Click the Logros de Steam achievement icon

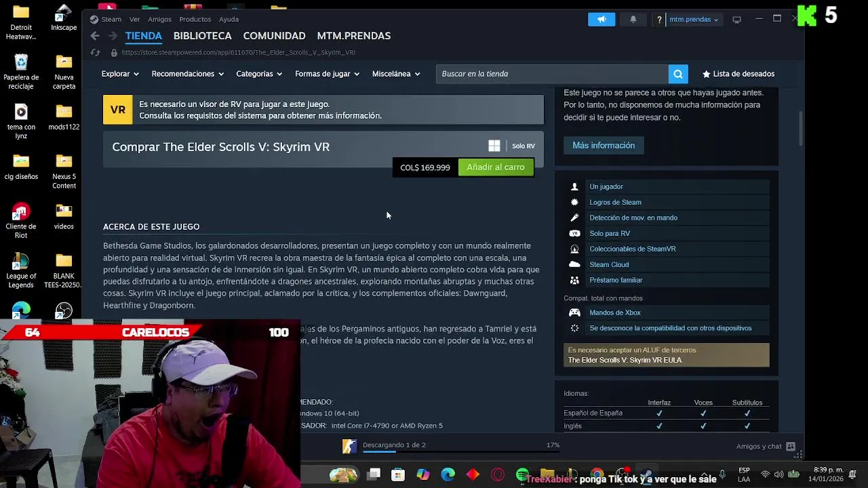coord(574,202)
